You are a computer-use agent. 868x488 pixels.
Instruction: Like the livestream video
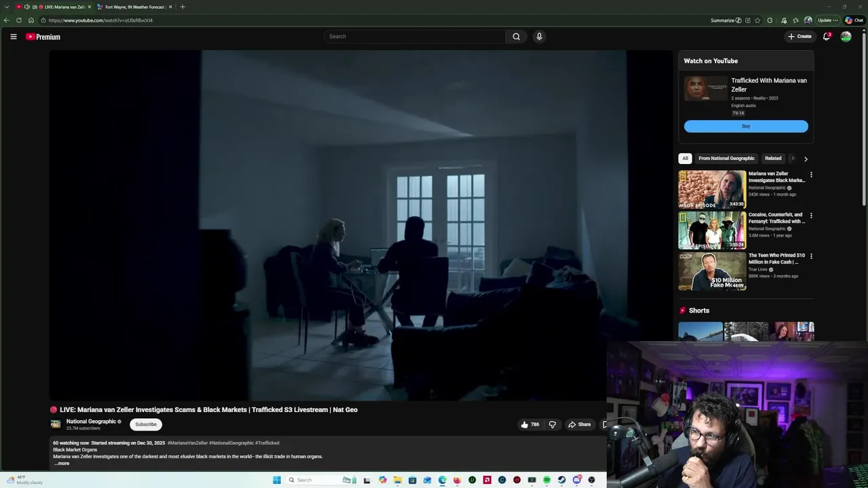pyautogui.click(x=530, y=424)
